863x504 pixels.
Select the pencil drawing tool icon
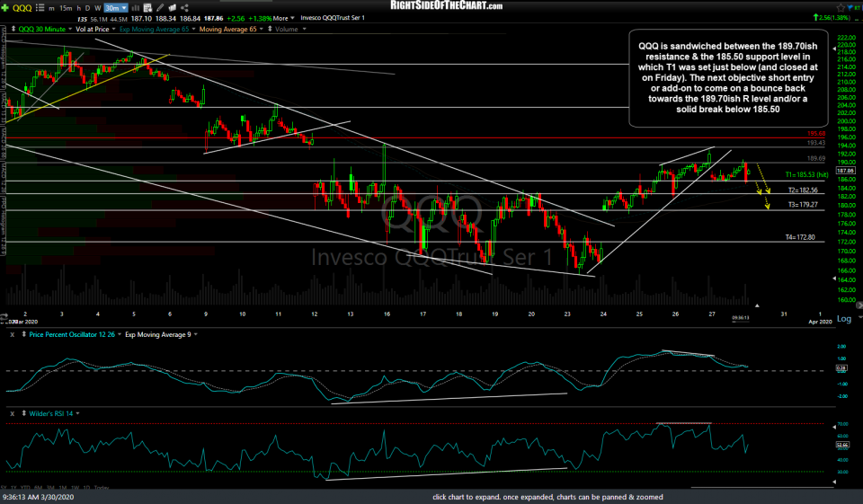pyautogui.click(x=160, y=8)
